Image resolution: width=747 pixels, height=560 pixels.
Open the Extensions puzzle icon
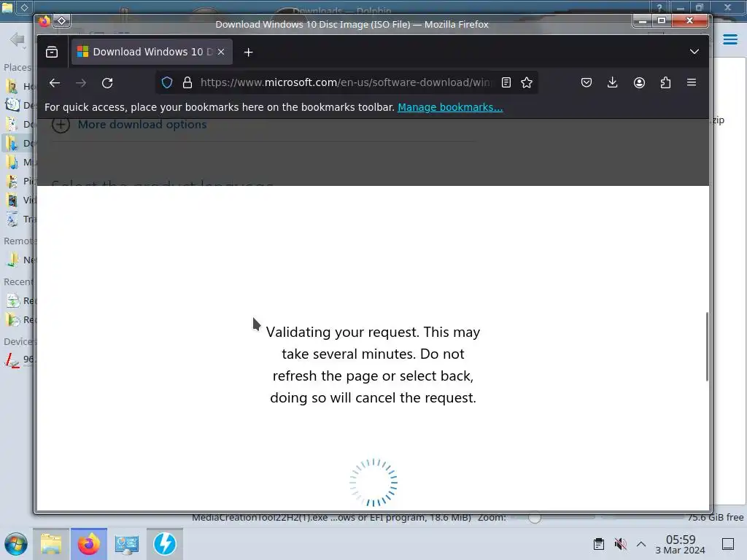click(665, 82)
